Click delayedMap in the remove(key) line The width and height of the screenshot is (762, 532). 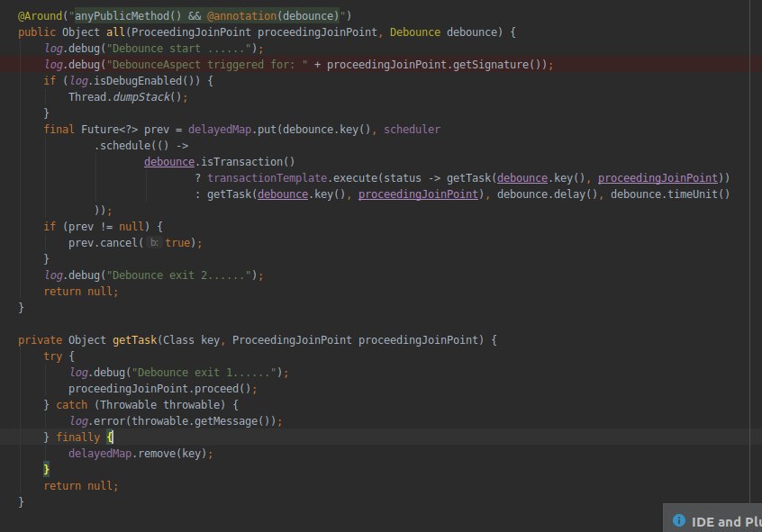(x=100, y=454)
